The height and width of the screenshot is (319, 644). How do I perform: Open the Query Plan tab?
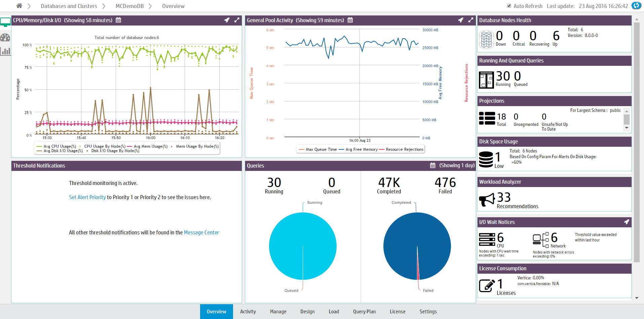pyautogui.click(x=364, y=312)
